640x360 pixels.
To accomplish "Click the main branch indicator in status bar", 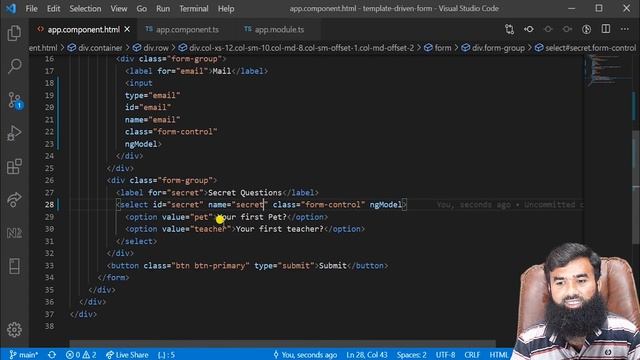I will click(x=24, y=355).
